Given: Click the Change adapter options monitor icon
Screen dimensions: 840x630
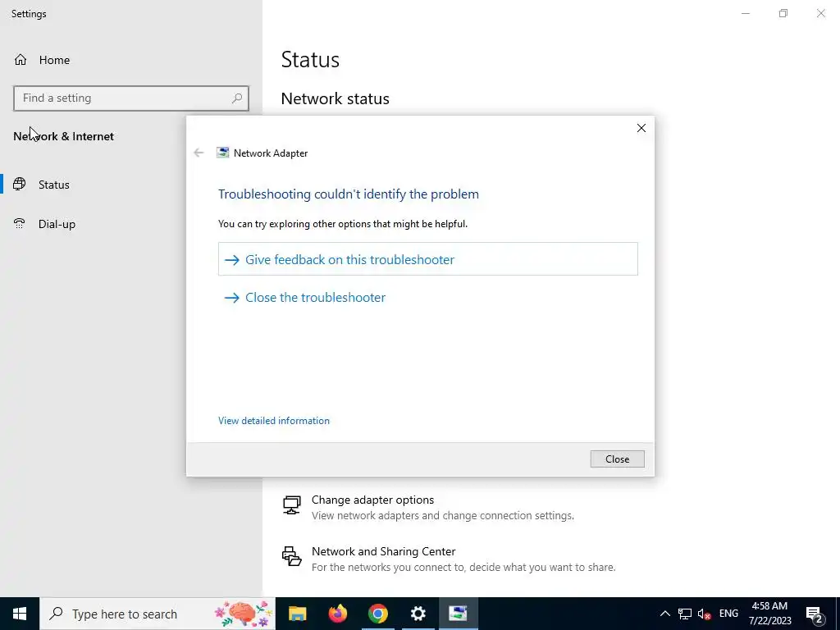Looking at the screenshot, I should point(292,505).
